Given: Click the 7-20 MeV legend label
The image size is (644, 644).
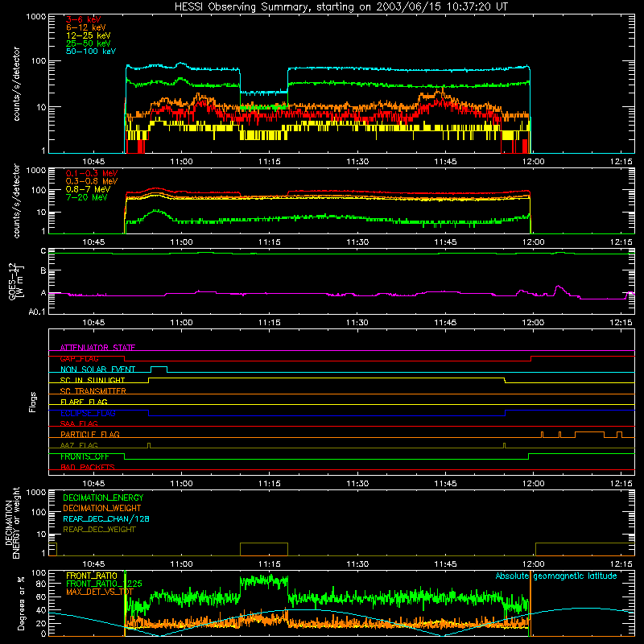Looking at the screenshot, I should 86,197.
